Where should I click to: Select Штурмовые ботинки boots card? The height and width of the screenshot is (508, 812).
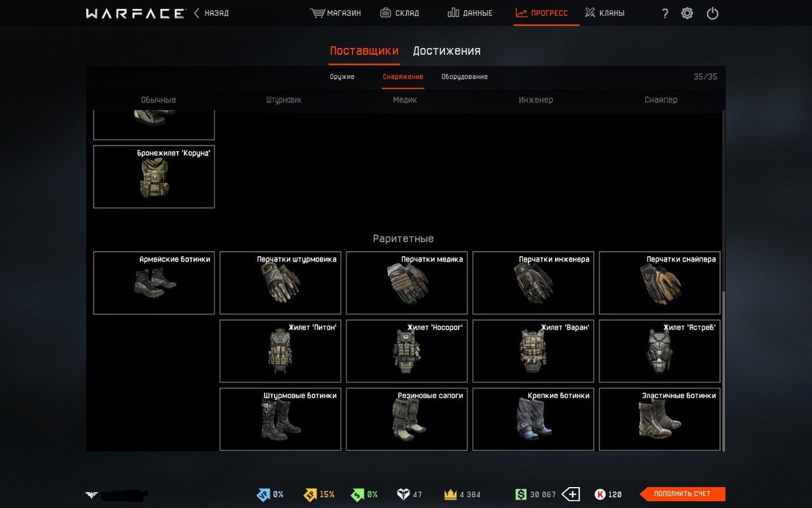pos(280,419)
